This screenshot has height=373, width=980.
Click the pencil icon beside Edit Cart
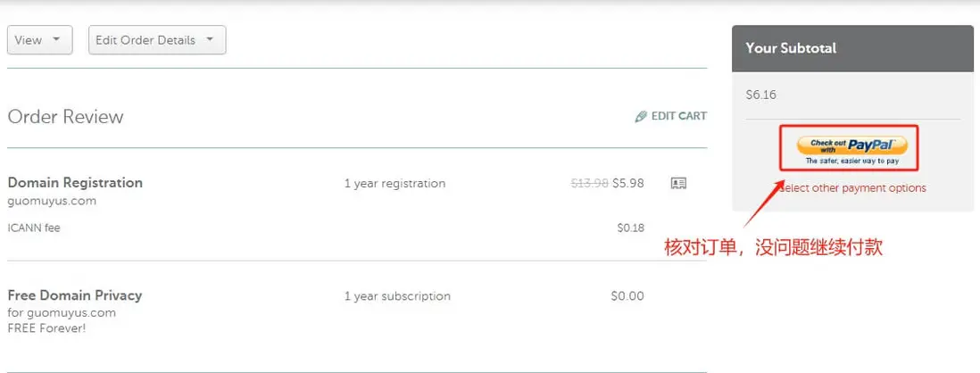pyautogui.click(x=641, y=116)
